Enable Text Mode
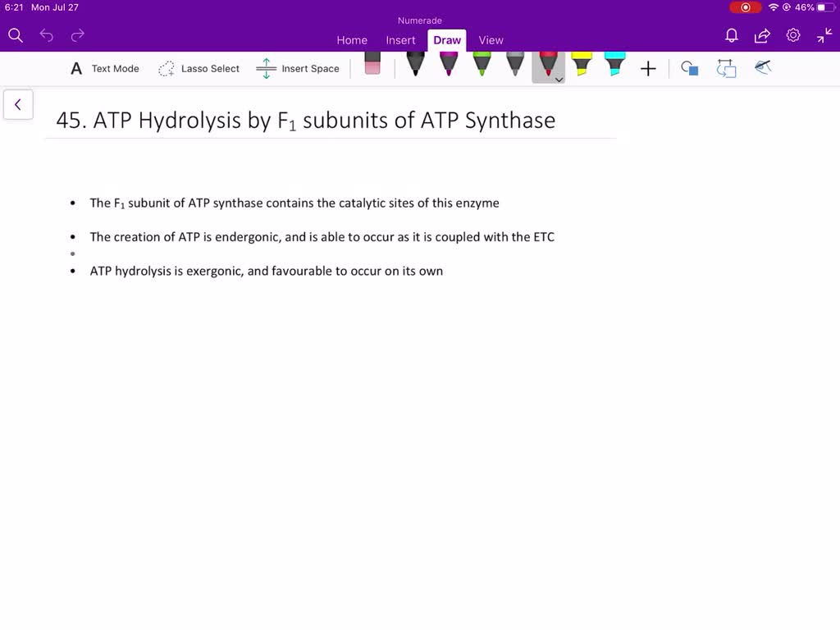840x630 pixels. (104, 69)
